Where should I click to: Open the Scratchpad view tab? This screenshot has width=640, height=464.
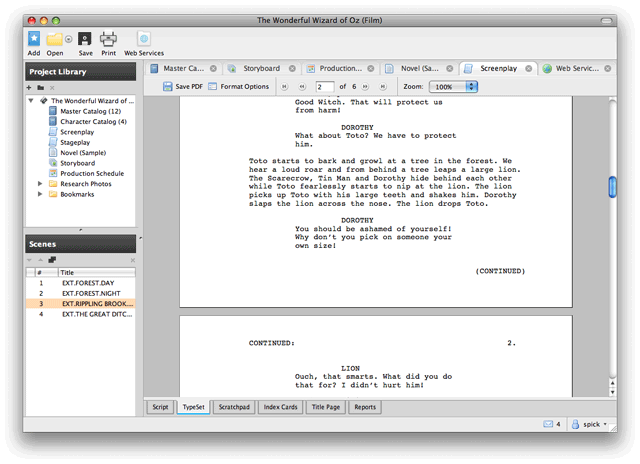coord(234,407)
